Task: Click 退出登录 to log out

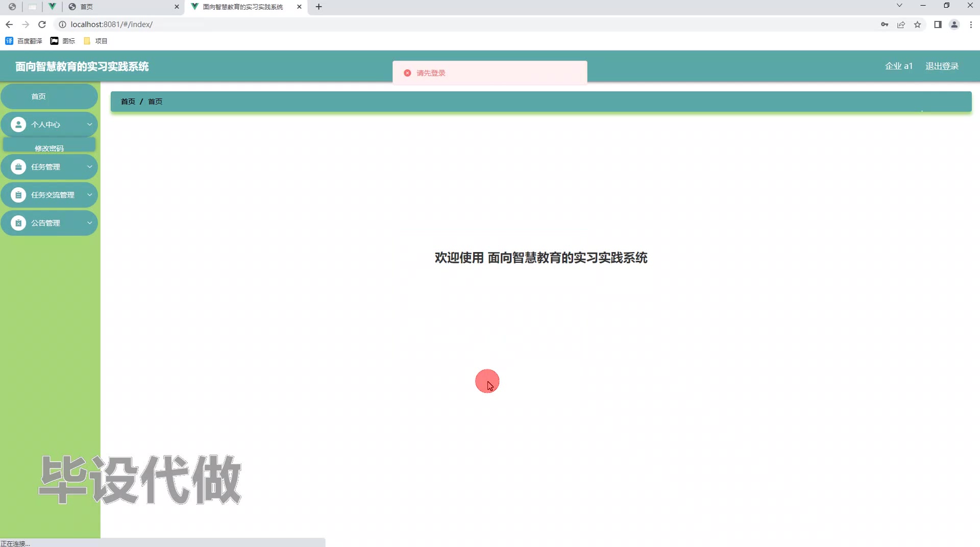Action: 942,66
